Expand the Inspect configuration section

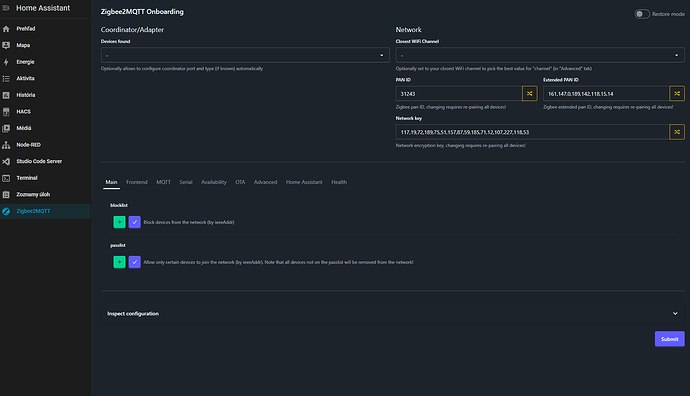point(393,314)
